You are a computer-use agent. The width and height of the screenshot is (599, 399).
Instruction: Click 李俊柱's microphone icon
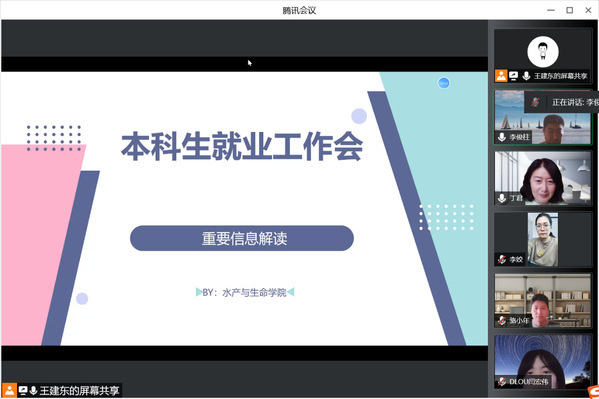(502, 137)
